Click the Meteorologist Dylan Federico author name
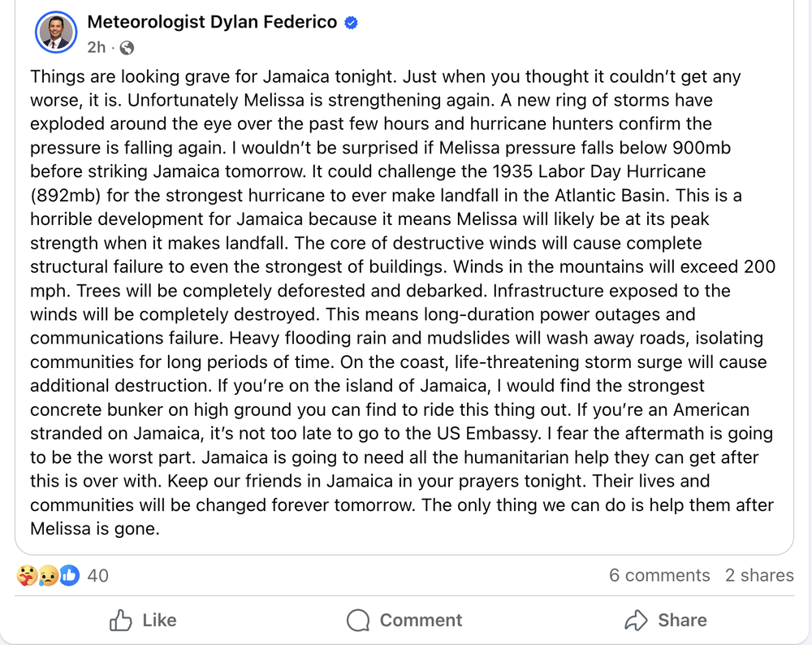812x645 pixels. [211, 22]
